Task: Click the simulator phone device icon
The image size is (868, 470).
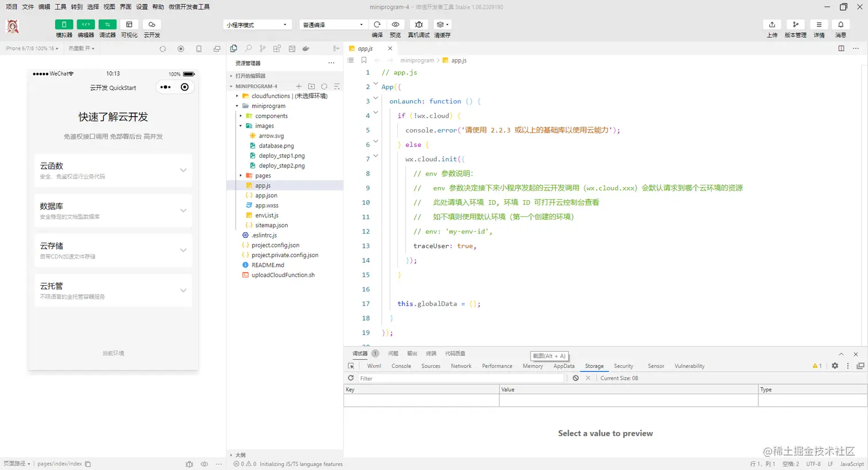Action: point(199,49)
